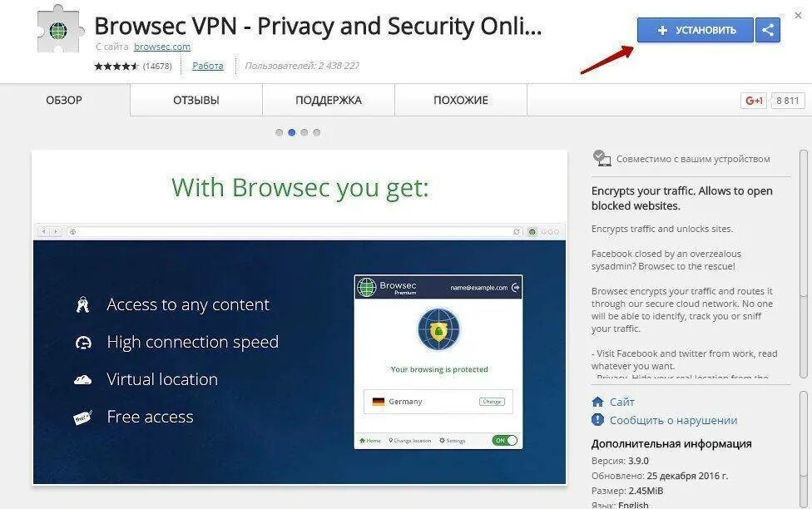The image size is (812, 509).
Task: Open the ПОХОЖИЕ tab
Action: (x=461, y=100)
